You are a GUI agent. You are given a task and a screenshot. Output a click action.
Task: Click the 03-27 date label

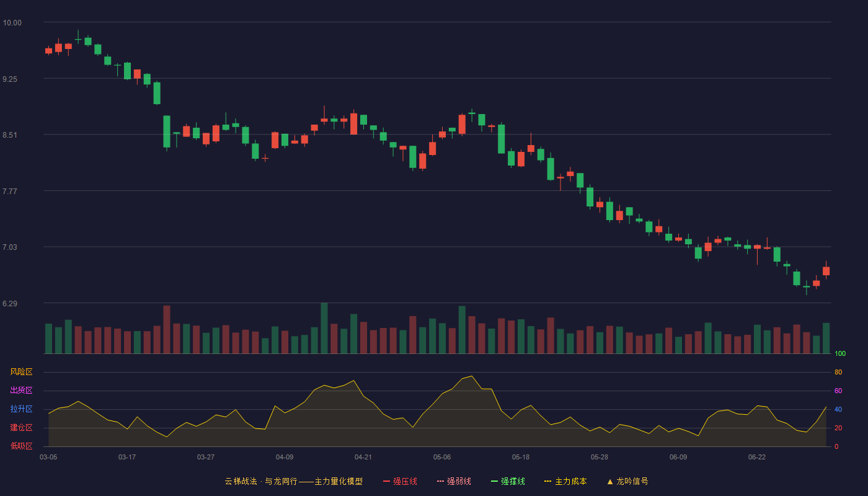point(206,457)
